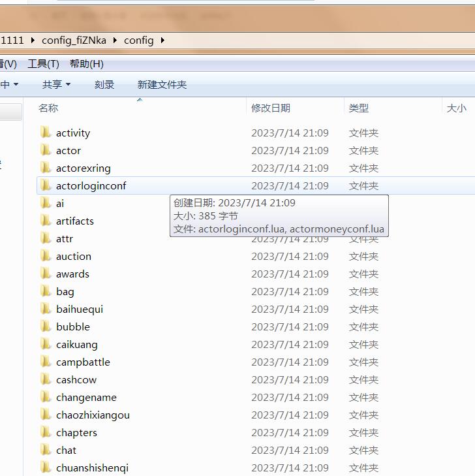Open the partially visible (V) view menu
The height and width of the screenshot is (476, 475).
8,64
